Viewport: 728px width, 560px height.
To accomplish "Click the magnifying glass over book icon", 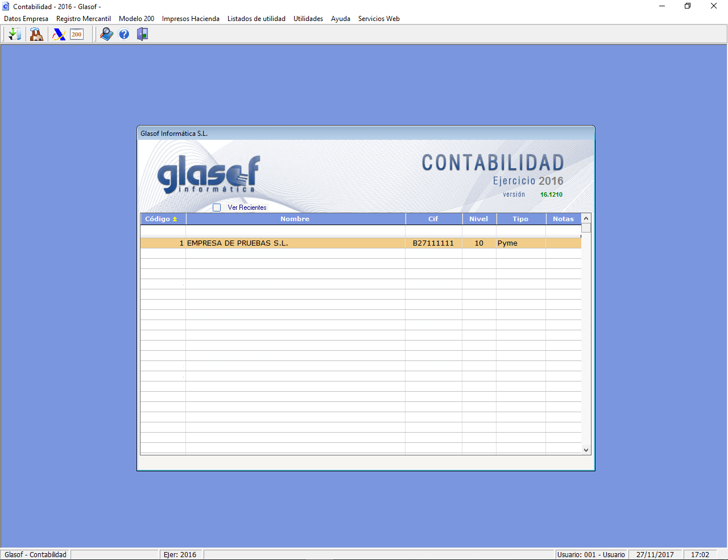I will tap(106, 35).
